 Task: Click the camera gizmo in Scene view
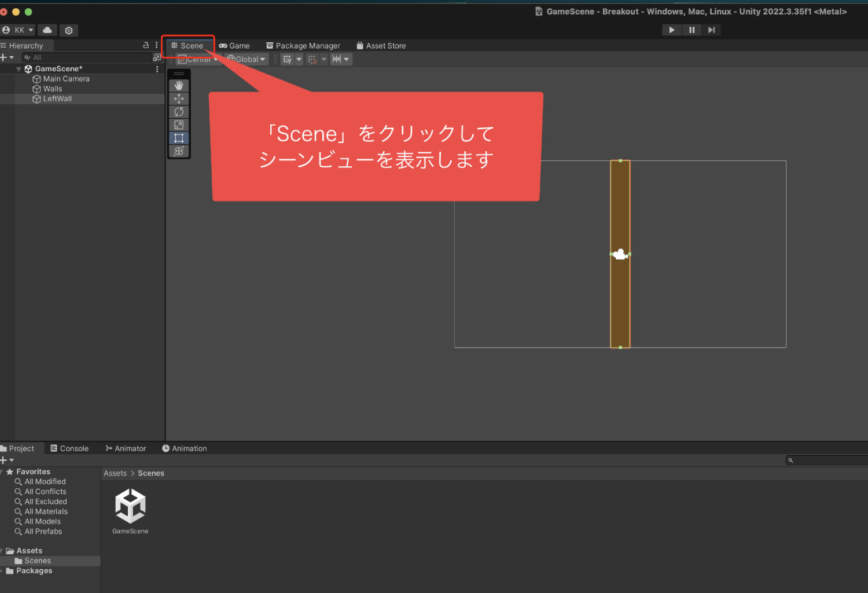pos(620,254)
